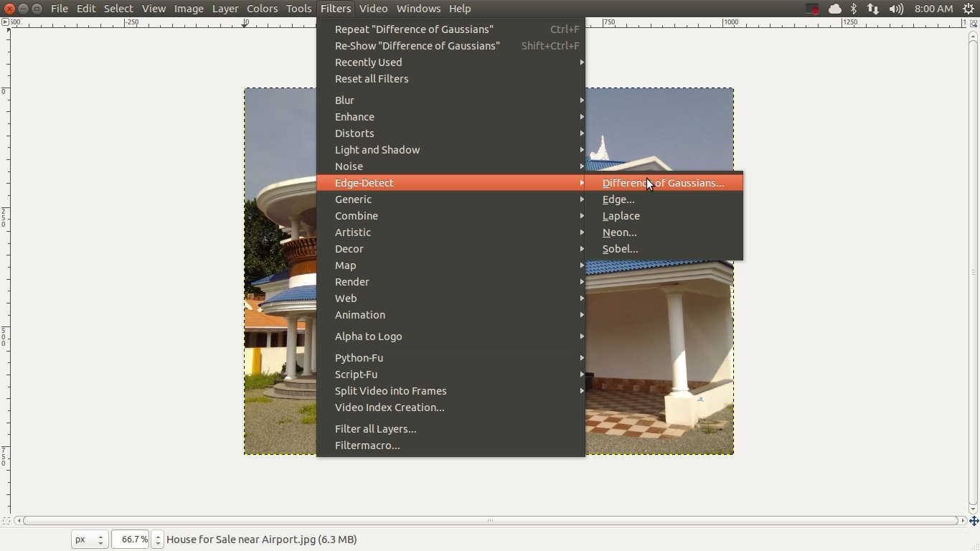Click the sound volume icon
980x551 pixels.
(896, 9)
